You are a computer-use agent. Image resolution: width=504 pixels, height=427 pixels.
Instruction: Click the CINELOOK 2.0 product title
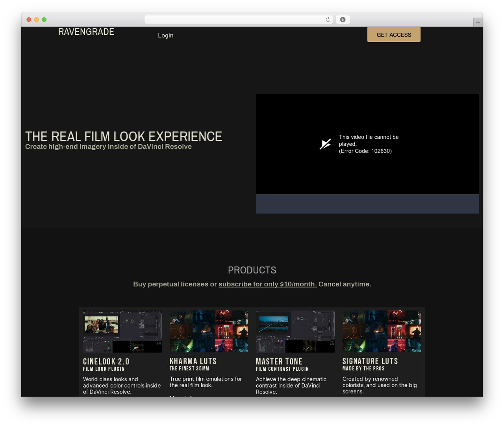pos(106,362)
